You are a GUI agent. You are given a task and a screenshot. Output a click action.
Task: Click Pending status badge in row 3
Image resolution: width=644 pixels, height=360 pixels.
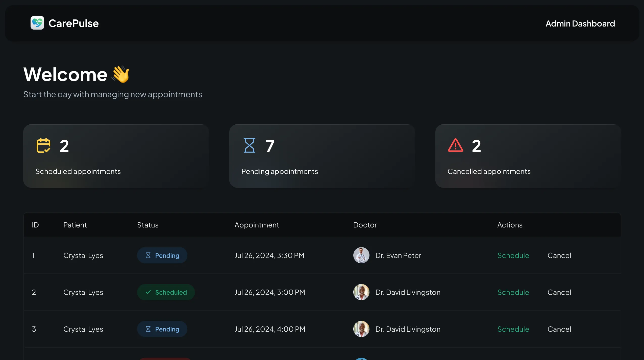[162, 329]
